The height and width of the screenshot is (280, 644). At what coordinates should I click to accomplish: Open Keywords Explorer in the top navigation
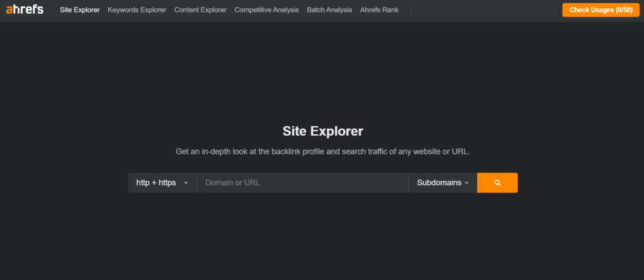(136, 10)
